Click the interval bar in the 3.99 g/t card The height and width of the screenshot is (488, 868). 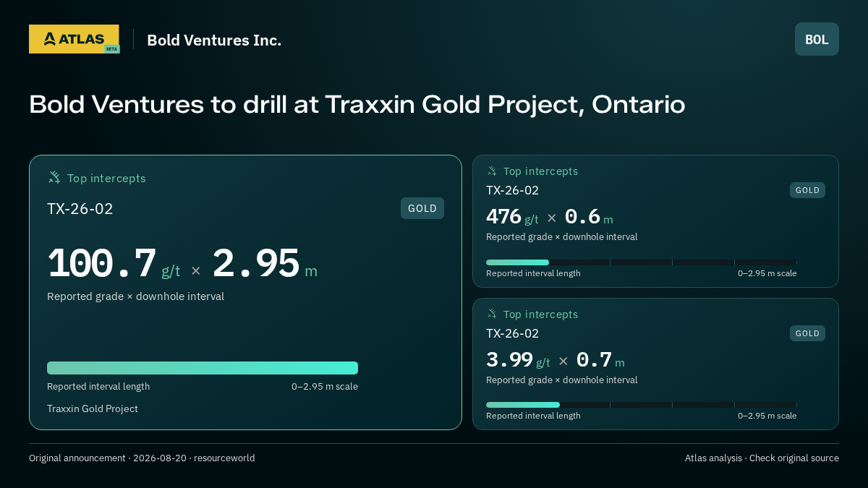[642, 405]
